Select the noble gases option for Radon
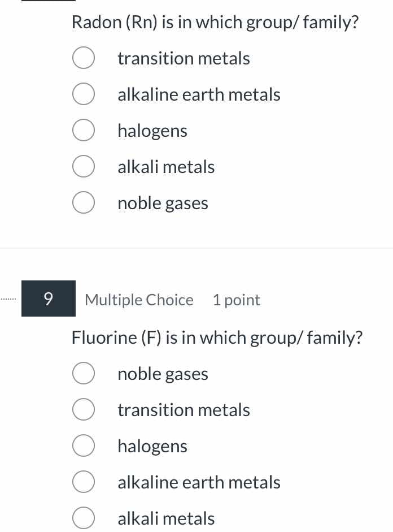The width and height of the screenshot is (393, 532). (84, 202)
